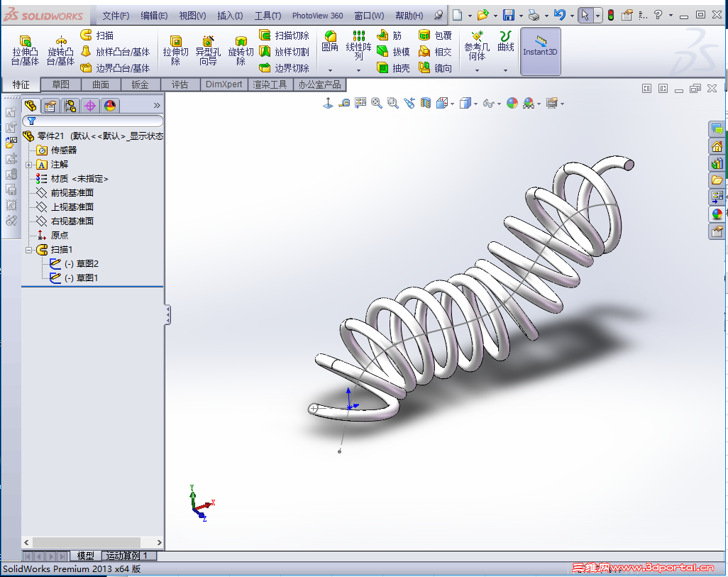The image size is (728, 577).
Task: Open the PhotoView 360 menu
Action: pyautogui.click(x=318, y=16)
